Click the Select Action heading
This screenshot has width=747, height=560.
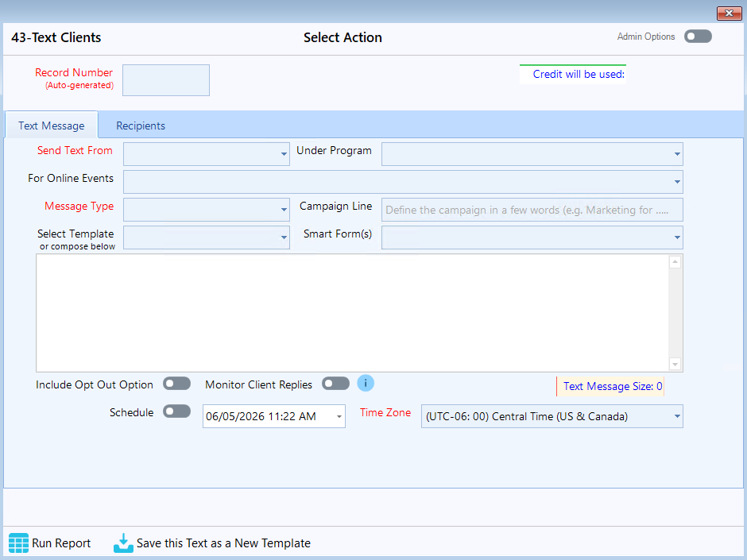pos(343,37)
